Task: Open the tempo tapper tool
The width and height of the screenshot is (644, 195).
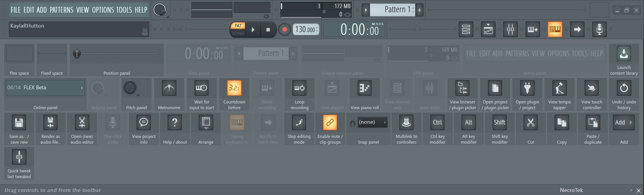Action: pos(559,88)
